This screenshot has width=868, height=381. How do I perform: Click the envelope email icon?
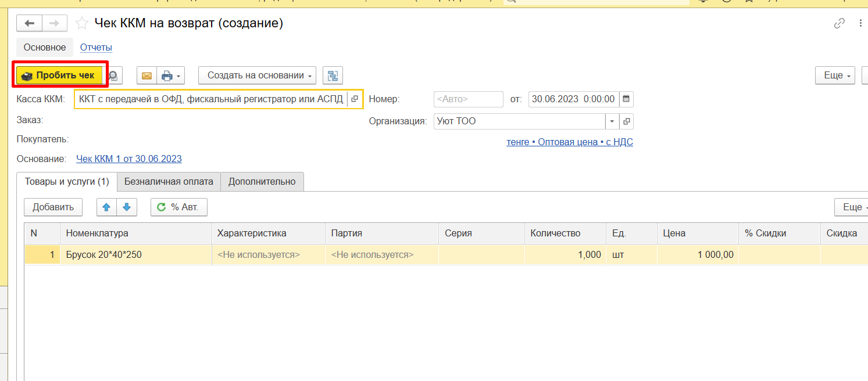(x=147, y=76)
